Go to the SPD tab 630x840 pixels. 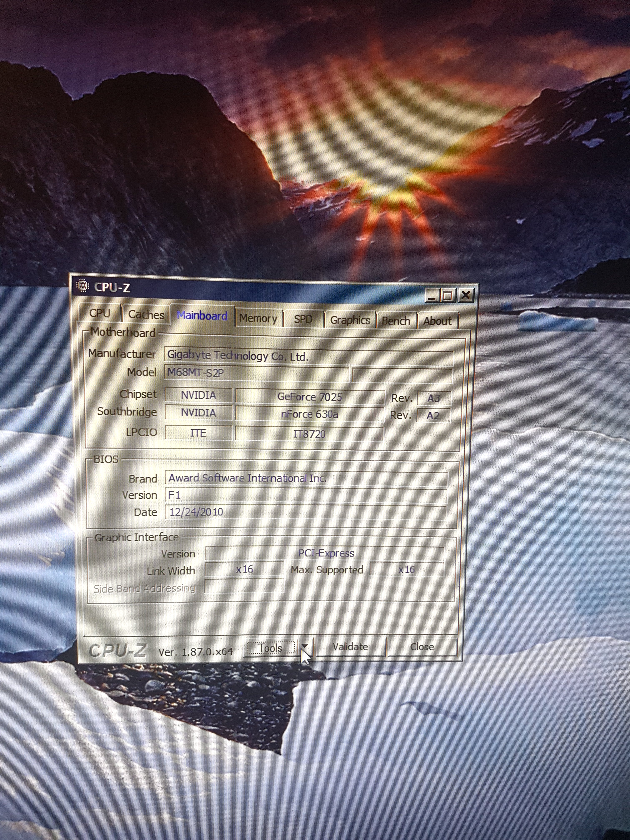click(303, 319)
